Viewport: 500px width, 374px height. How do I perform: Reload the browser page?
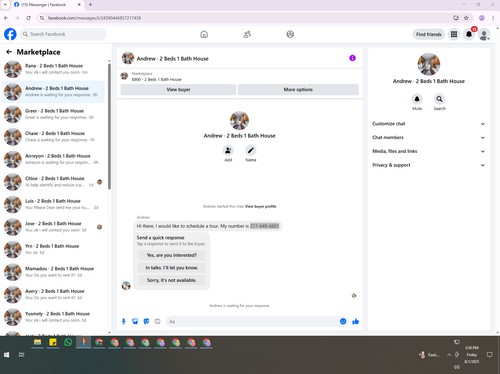(28, 18)
